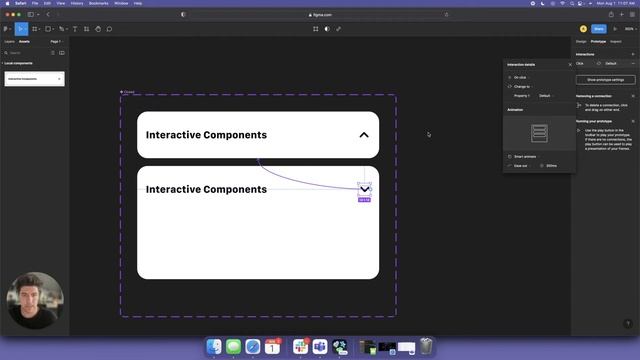
Task: Toggle assets list view icon
Action: 53,53
